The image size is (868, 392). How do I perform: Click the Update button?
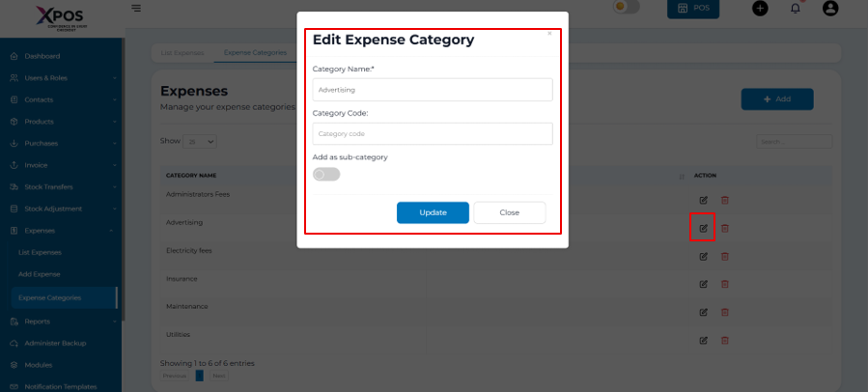pos(433,212)
